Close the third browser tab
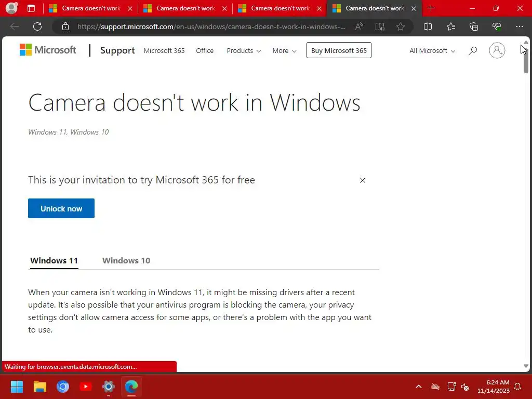Image resolution: width=532 pixels, height=399 pixels. (x=320, y=9)
